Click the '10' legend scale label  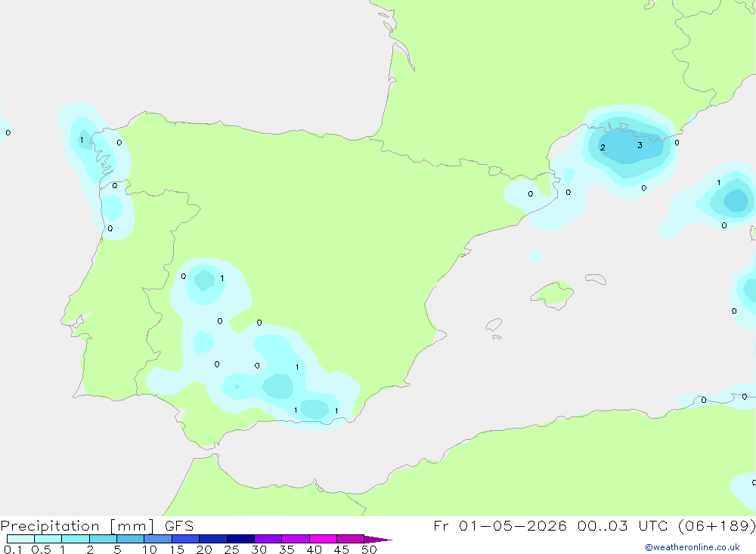[149, 549]
